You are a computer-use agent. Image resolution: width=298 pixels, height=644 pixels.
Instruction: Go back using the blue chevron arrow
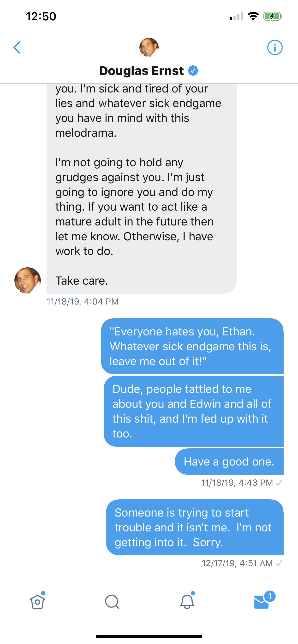tap(17, 47)
